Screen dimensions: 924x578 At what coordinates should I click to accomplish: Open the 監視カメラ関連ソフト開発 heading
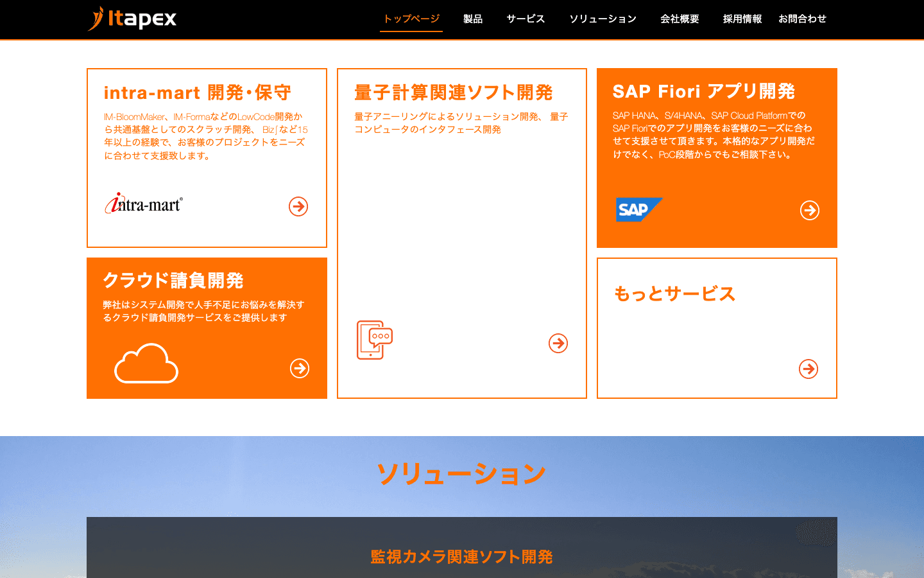pyautogui.click(x=461, y=557)
